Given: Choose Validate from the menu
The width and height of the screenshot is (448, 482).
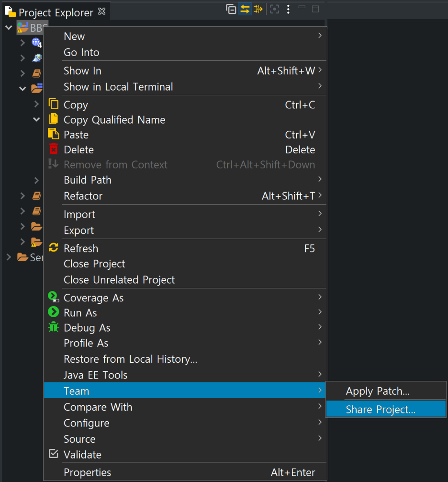Looking at the screenshot, I should 185,454.
